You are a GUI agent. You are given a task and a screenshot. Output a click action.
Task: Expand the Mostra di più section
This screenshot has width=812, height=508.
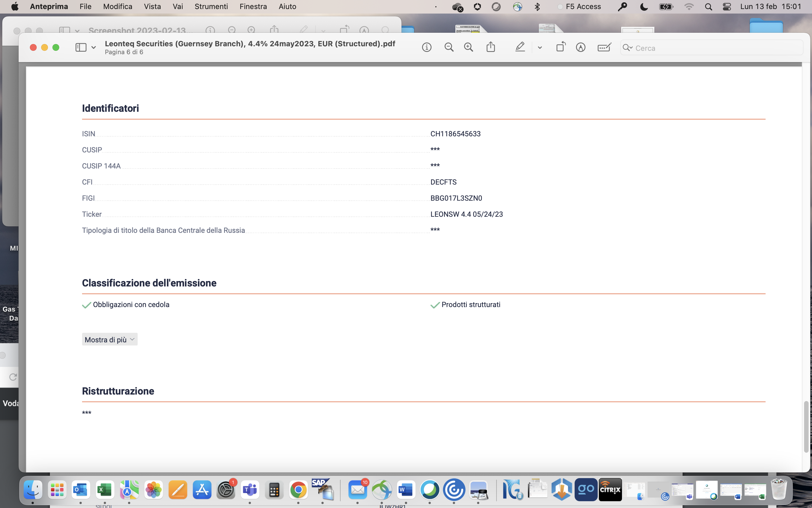tap(110, 339)
